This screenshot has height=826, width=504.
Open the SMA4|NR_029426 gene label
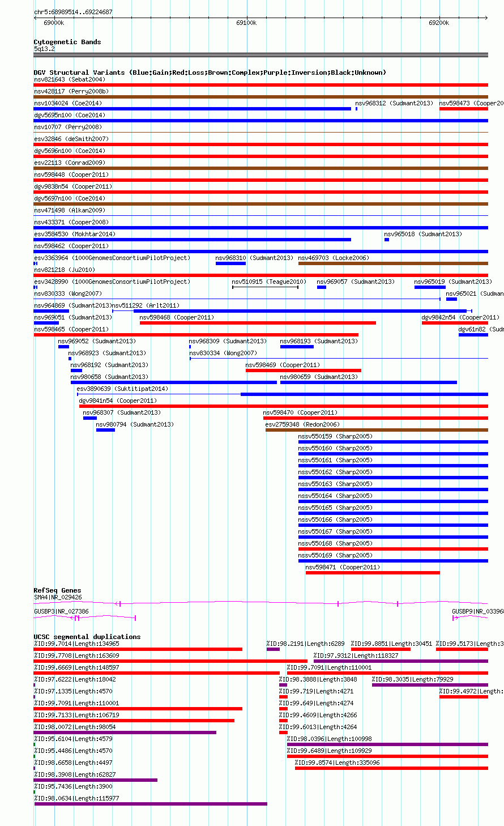click(58, 597)
